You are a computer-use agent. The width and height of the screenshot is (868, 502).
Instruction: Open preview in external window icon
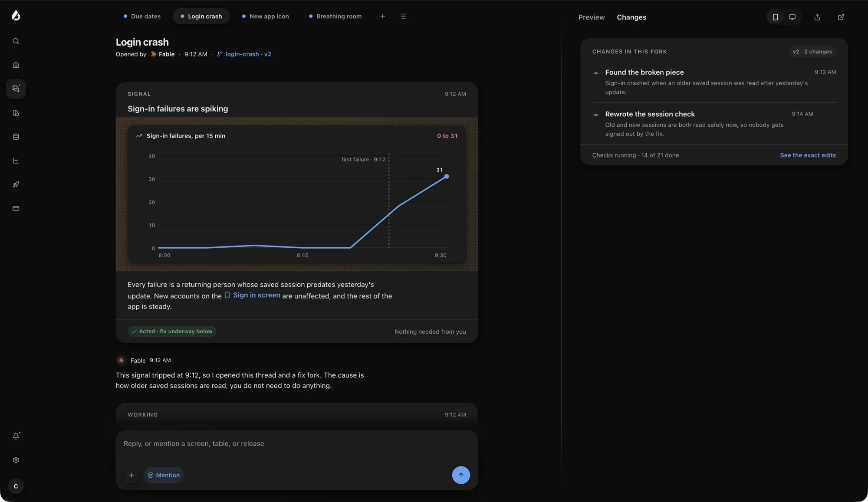coord(841,17)
